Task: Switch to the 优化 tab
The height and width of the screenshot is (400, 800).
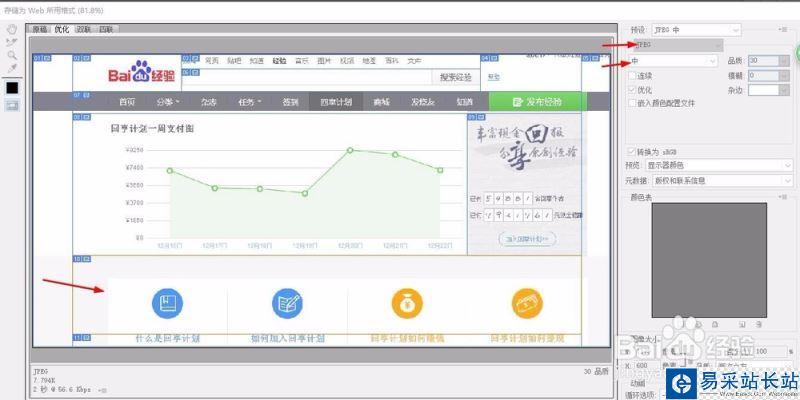Action: pyautogui.click(x=61, y=30)
